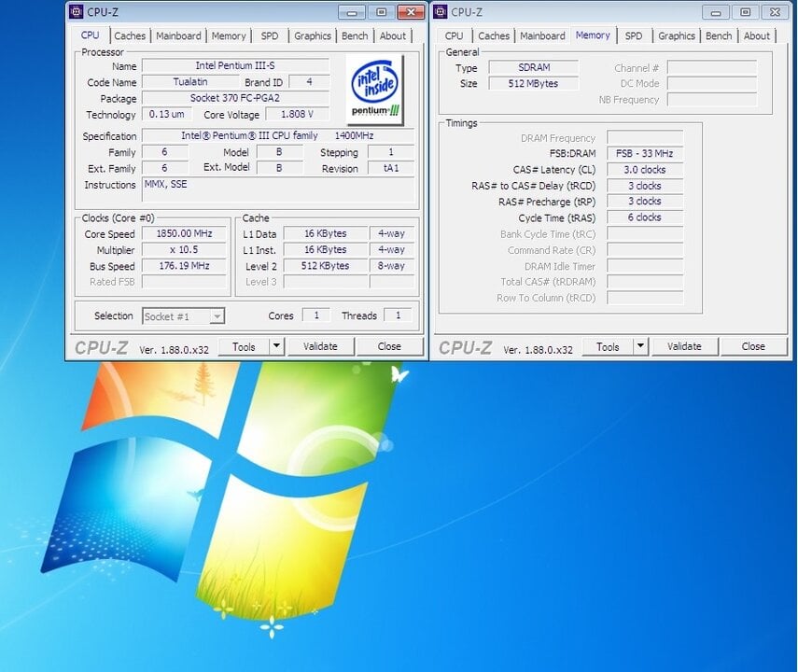798x672 pixels.
Task: Maximize the left CPU-Z window
Action: [381, 12]
